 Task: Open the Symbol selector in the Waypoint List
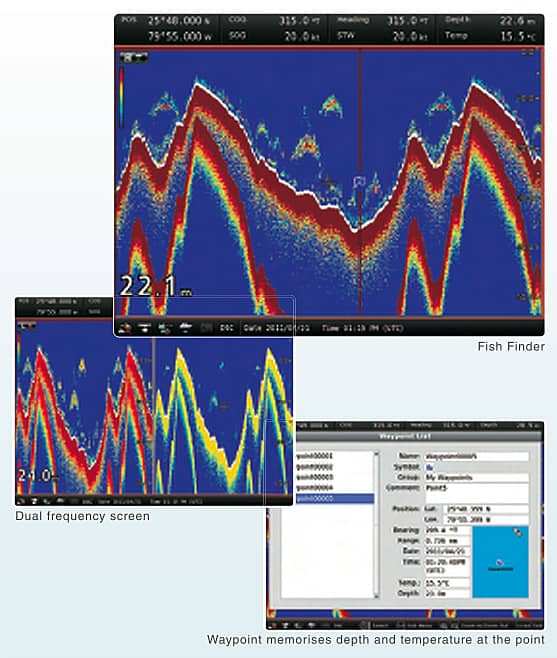click(x=430, y=467)
